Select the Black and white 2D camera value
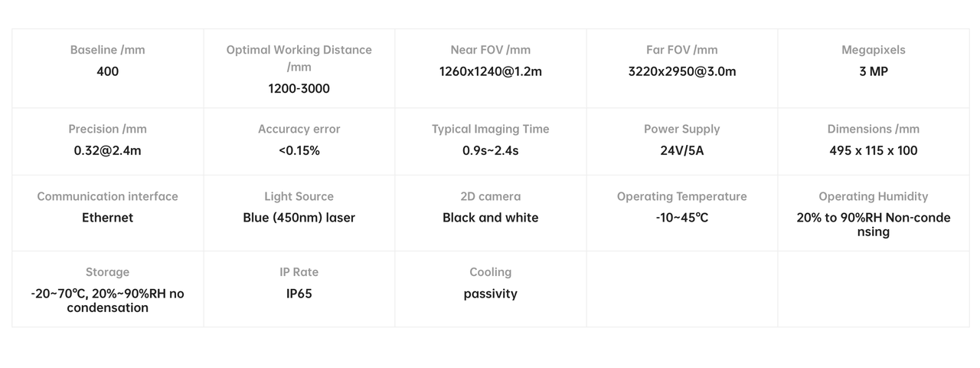 click(490, 218)
